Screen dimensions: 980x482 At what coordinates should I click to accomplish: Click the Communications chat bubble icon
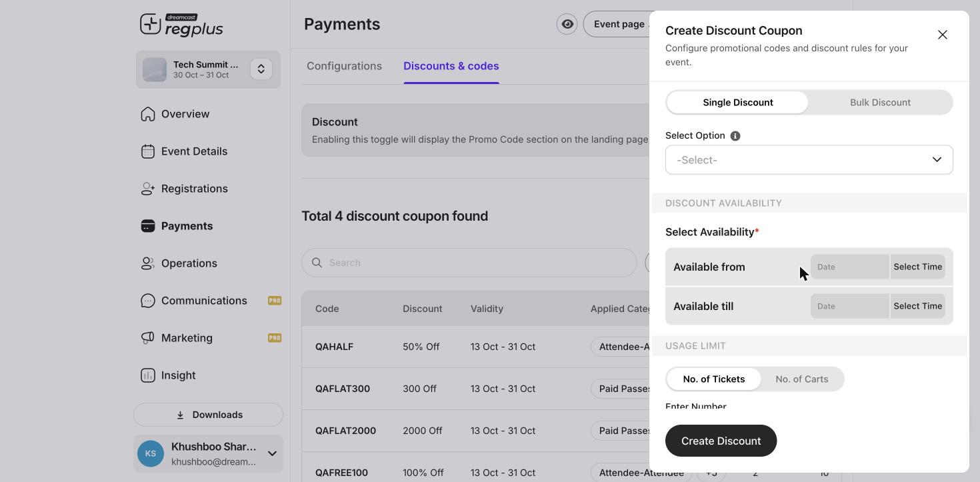148,301
